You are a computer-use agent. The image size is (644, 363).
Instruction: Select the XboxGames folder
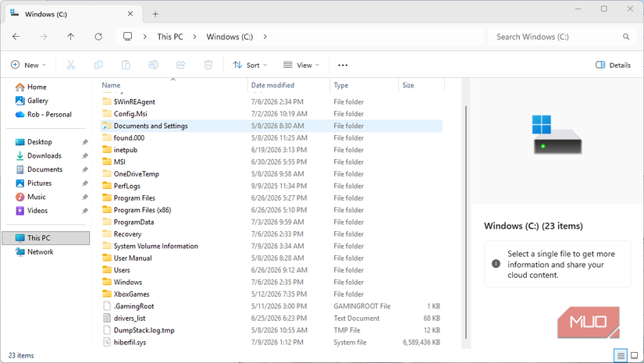(271, 294)
